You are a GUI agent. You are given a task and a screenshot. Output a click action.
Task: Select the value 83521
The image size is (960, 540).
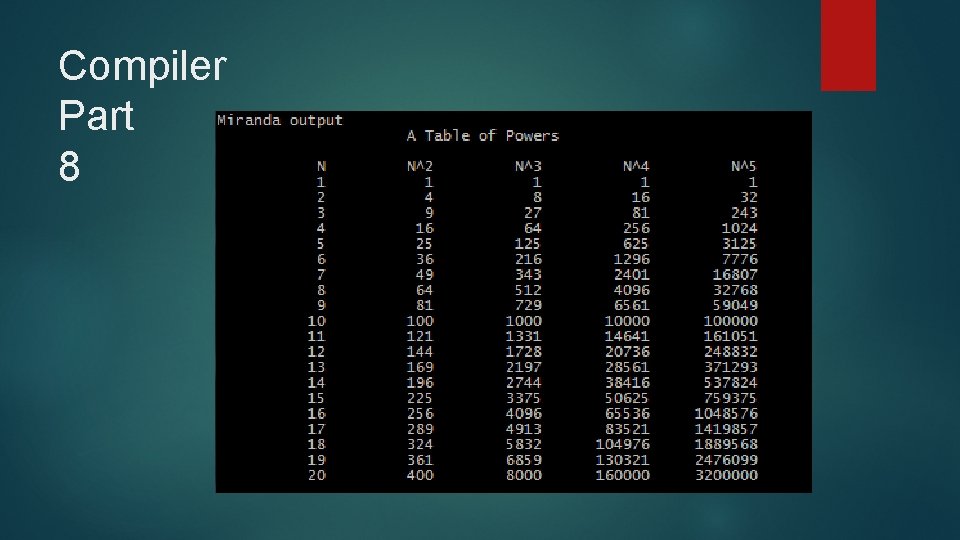(x=627, y=429)
